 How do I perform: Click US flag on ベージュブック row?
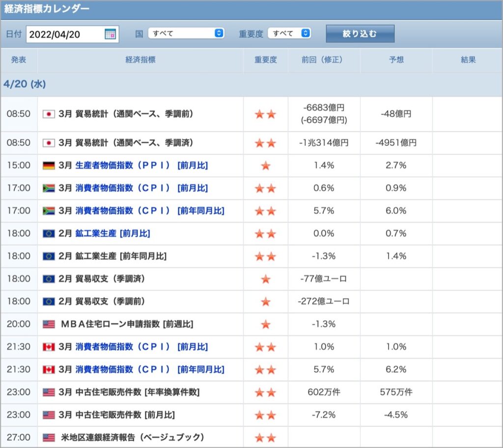tap(49, 437)
